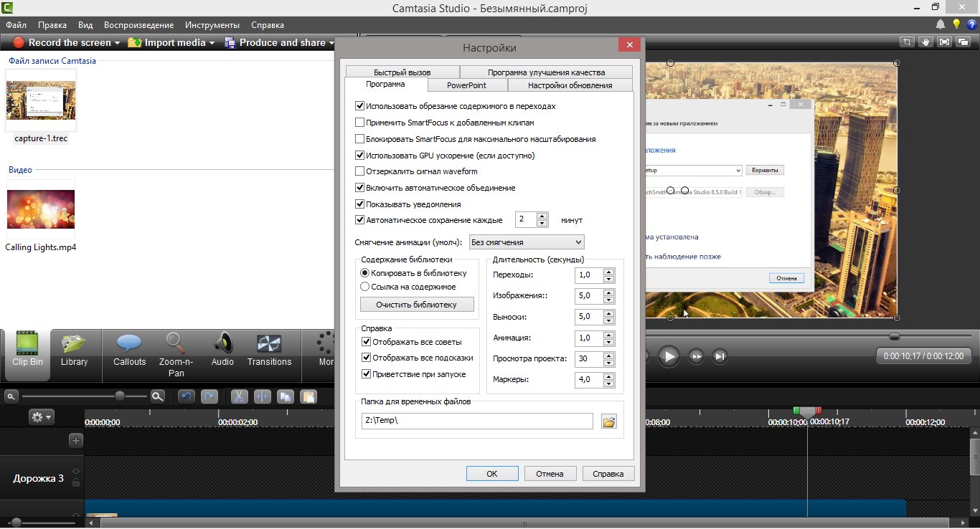Open timeline gear settings dropdown
Image resolution: width=980 pixels, height=529 pixels.
pyautogui.click(x=41, y=416)
